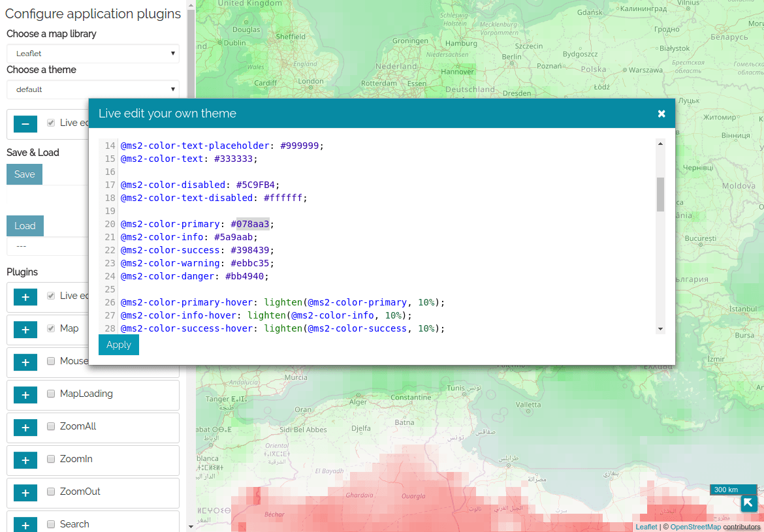Click the Save button
This screenshot has height=532, width=764.
point(25,174)
